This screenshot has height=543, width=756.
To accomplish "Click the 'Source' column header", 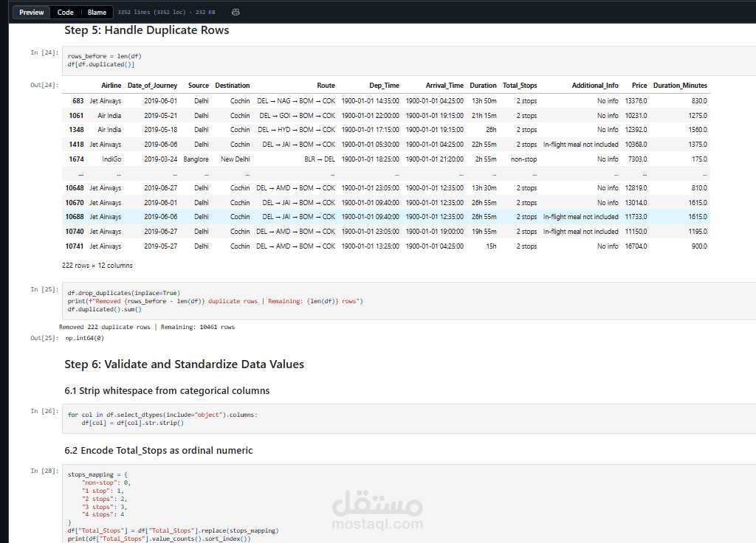I will click(x=198, y=86).
